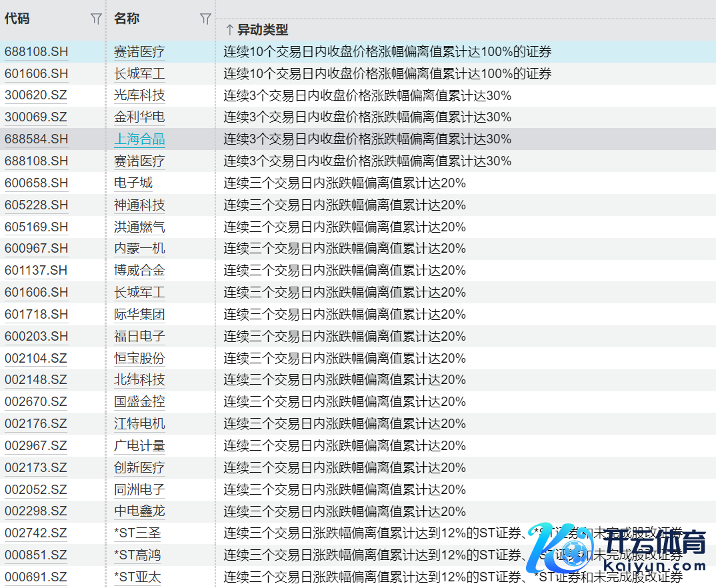
Task: Sort by 异动类型 column header arrow
Action: 229,30
